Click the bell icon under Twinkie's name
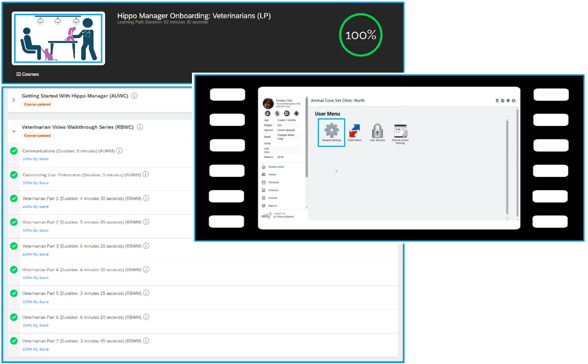The width and height of the screenshot is (588, 364). click(268, 114)
